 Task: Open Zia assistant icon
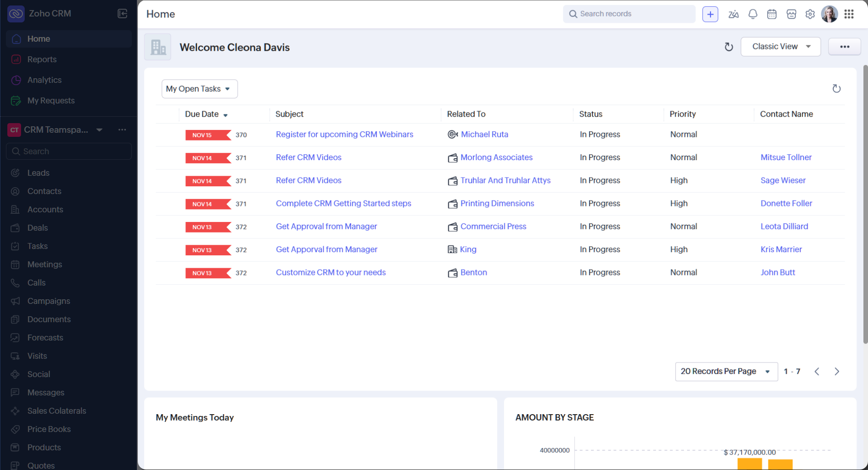pos(733,14)
